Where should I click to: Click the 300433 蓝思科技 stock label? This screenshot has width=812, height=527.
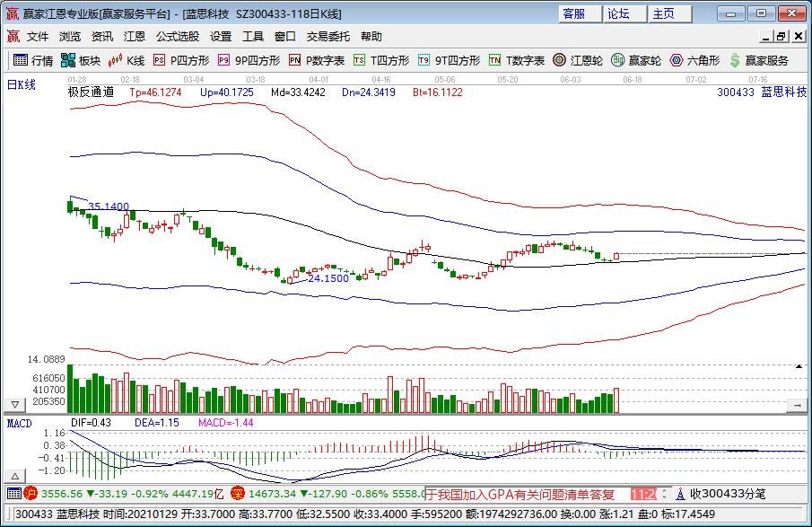click(x=762, y=92)
